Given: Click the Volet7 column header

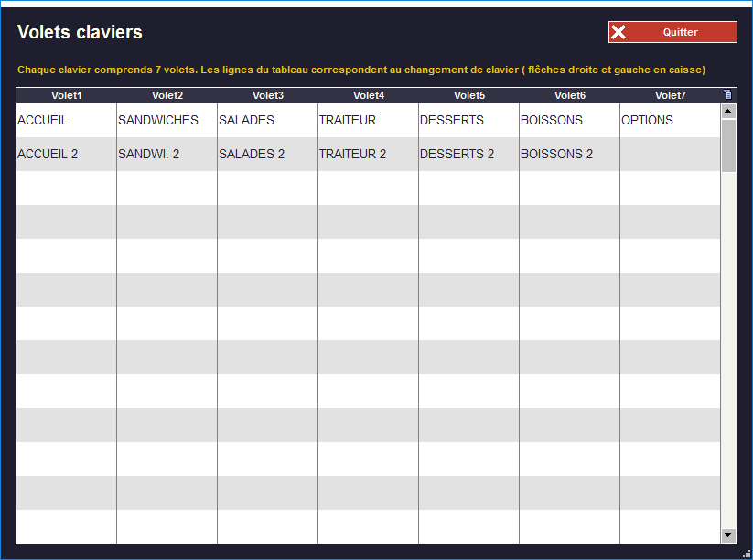Looking at the screenshot, I should pos(670,95).
